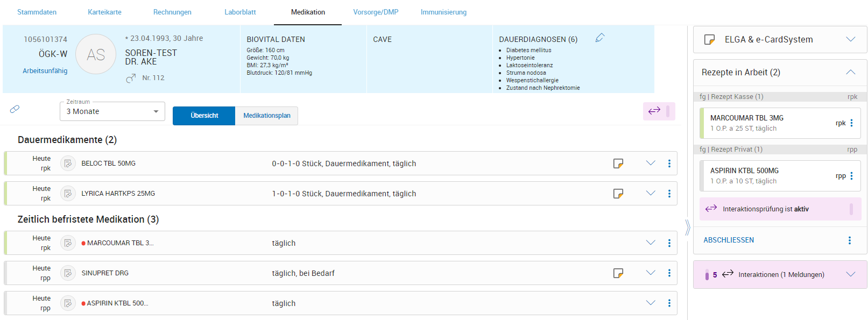Open the Vorsorge/DMP tab
This screenshot has height=320, width=868.
pos(376,12)
